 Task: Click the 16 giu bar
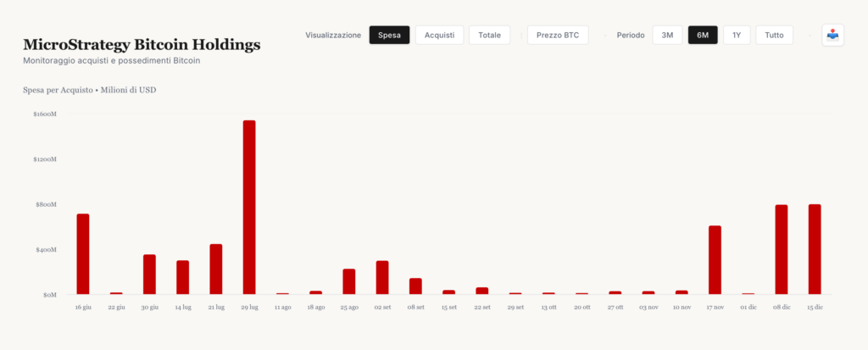point(83,254)
